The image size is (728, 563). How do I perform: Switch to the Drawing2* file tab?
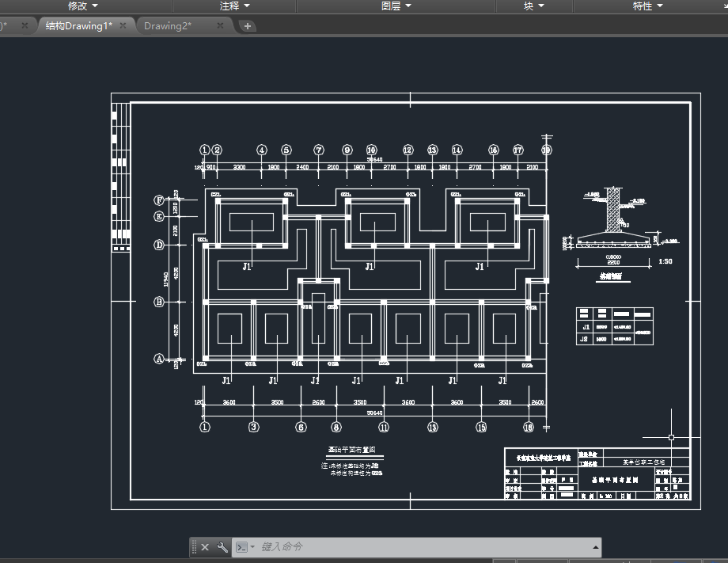[x=168, y=26]
